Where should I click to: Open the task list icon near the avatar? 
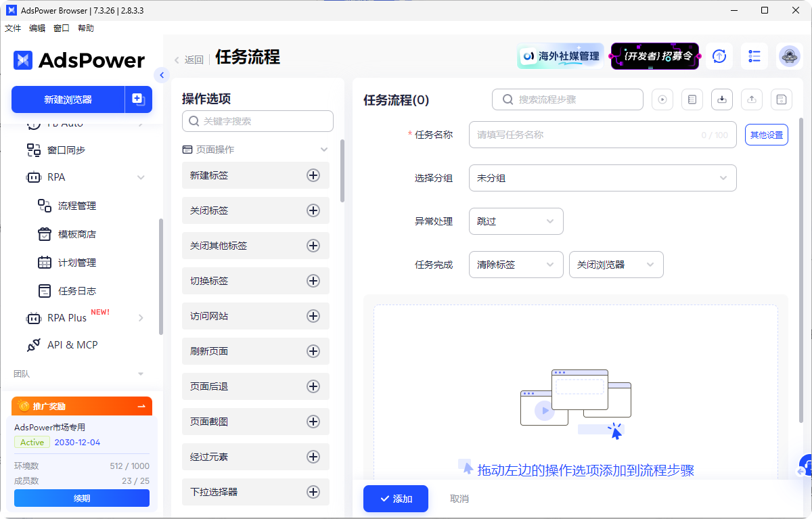tap(754, 56)
